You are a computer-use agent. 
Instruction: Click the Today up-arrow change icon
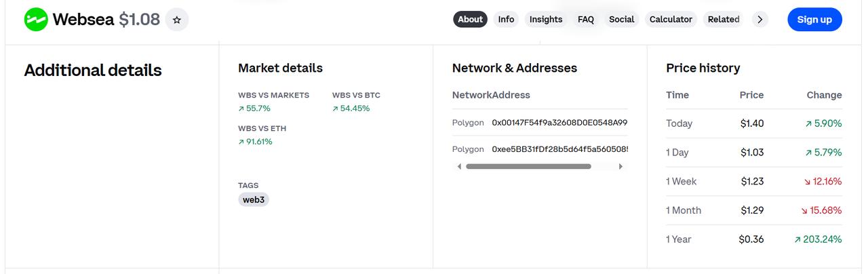808,124
